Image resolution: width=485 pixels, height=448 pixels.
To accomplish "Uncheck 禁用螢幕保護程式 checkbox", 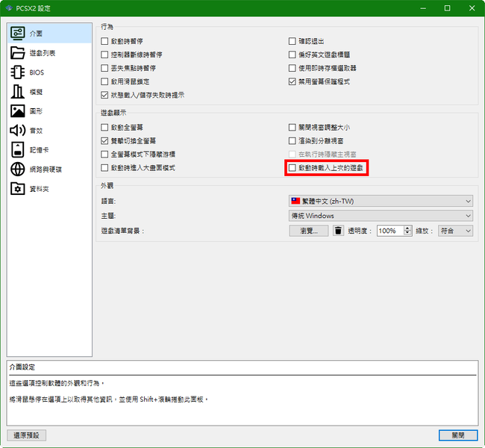I will click(x=292, y=81).
